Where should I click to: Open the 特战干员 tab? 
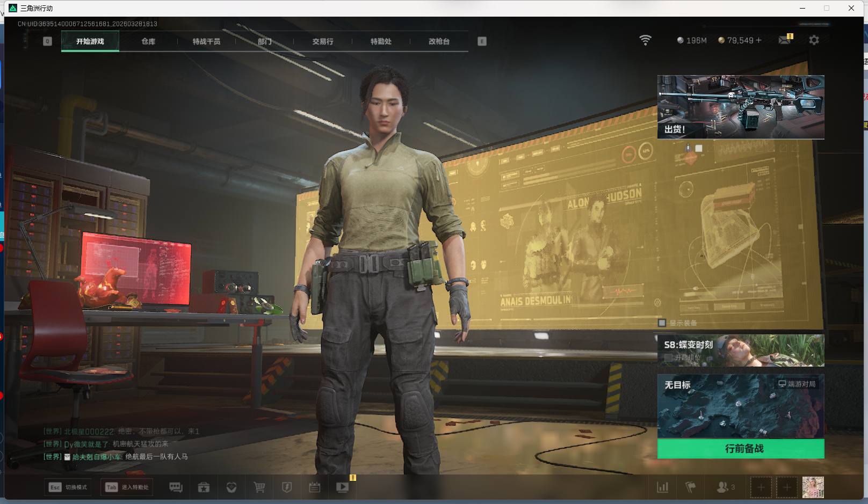(x=206, y=41)
